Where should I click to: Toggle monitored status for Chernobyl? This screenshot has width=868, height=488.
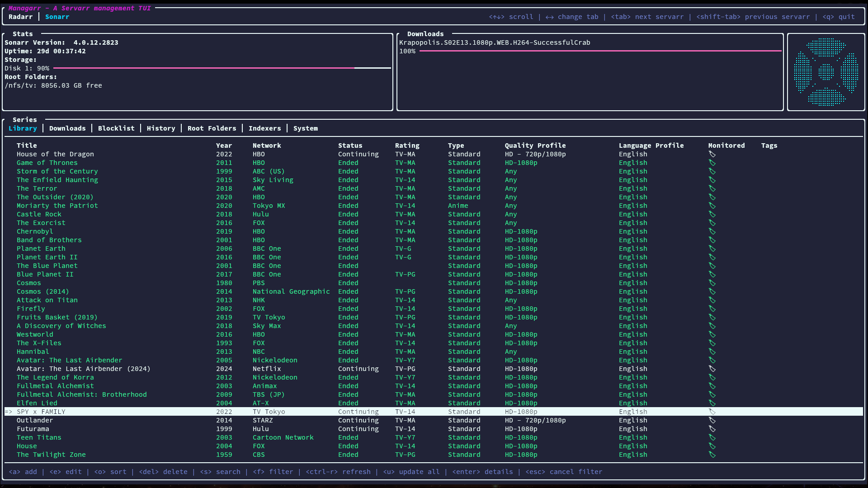[x=712, y=231]
